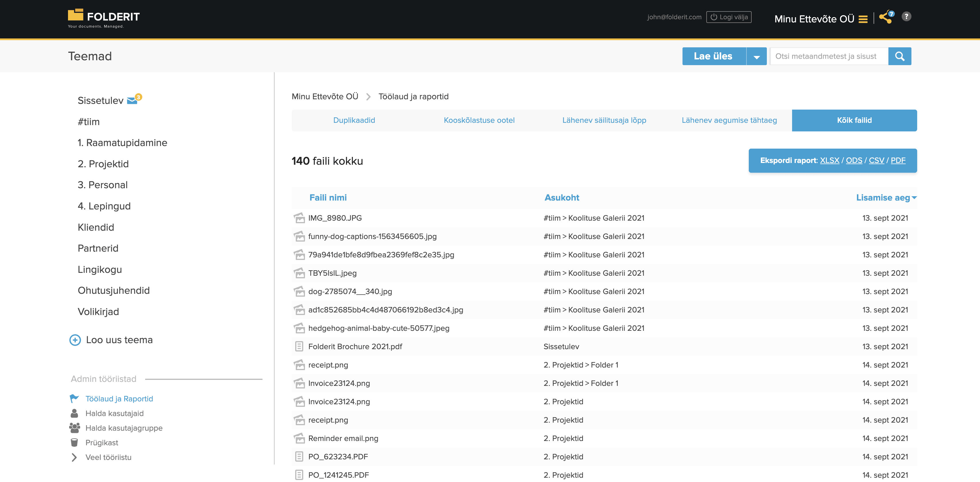Sort by Asukoht column header
The image size is (980, 482).
(x=562, y=197)
